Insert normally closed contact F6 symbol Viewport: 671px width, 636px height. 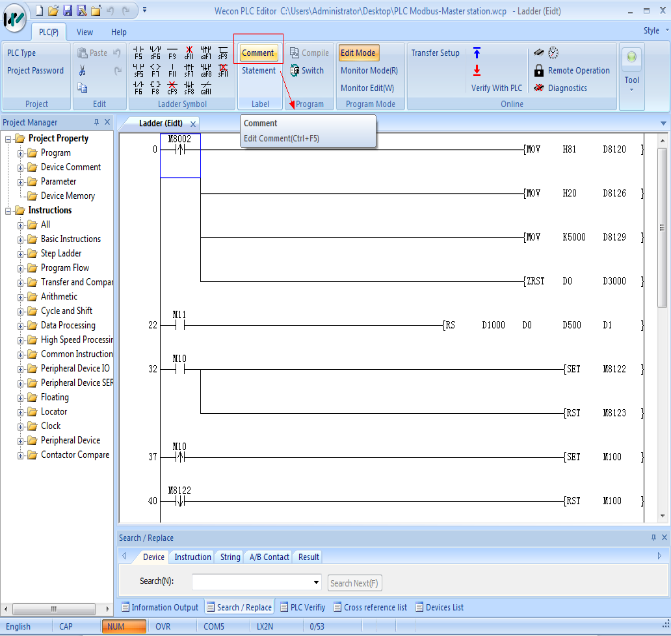(138, 88)
